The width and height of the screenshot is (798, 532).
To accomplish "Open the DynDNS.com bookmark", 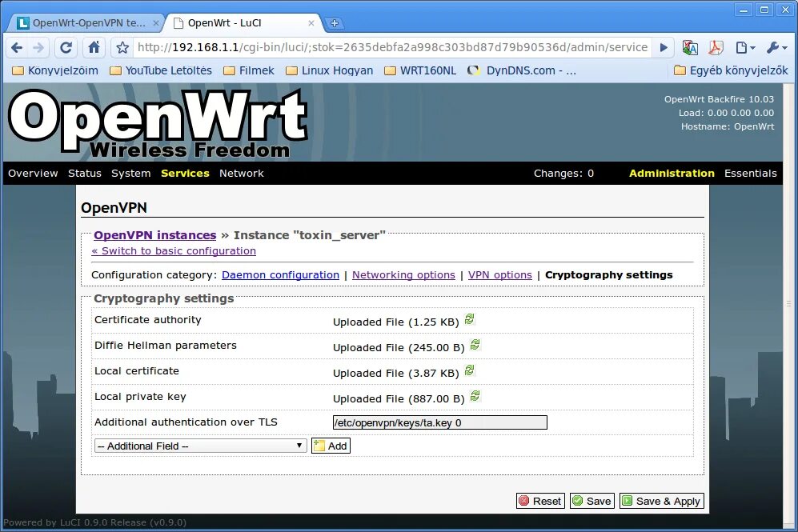I will (522, 70).
